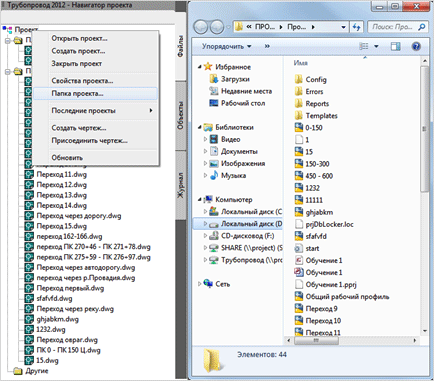Click Обновить in context menu

(95, 158)
